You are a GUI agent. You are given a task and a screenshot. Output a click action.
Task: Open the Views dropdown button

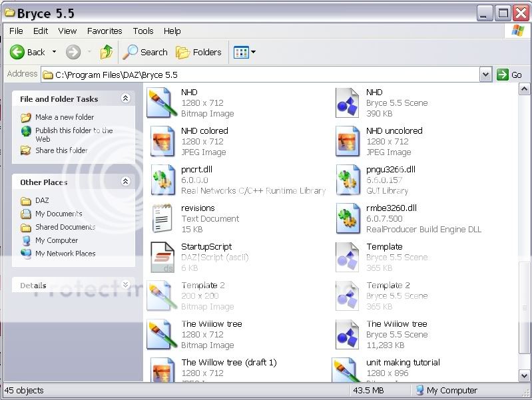(x=244, y=53)
